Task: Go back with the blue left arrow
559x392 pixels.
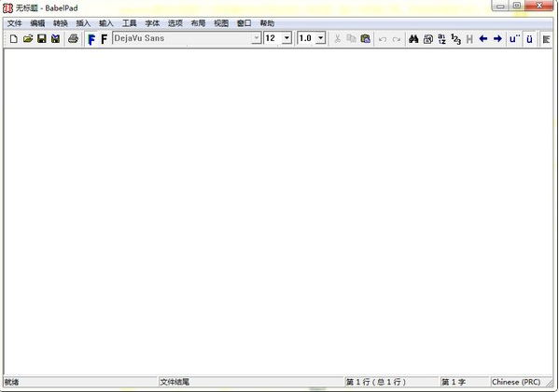Action: click(483, 38)
